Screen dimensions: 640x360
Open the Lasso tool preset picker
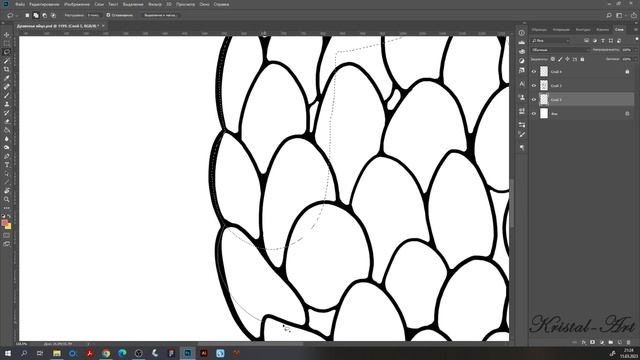11,15
